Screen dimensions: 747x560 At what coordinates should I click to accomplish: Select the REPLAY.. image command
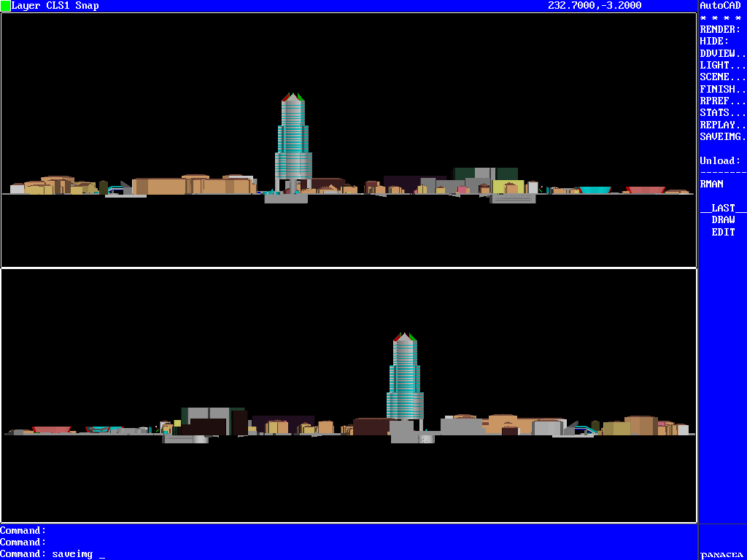coord(722,125)
